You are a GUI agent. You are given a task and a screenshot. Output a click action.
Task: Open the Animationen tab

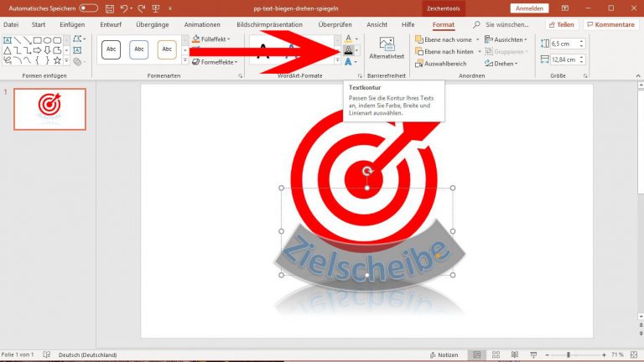[x=202, y=24]
